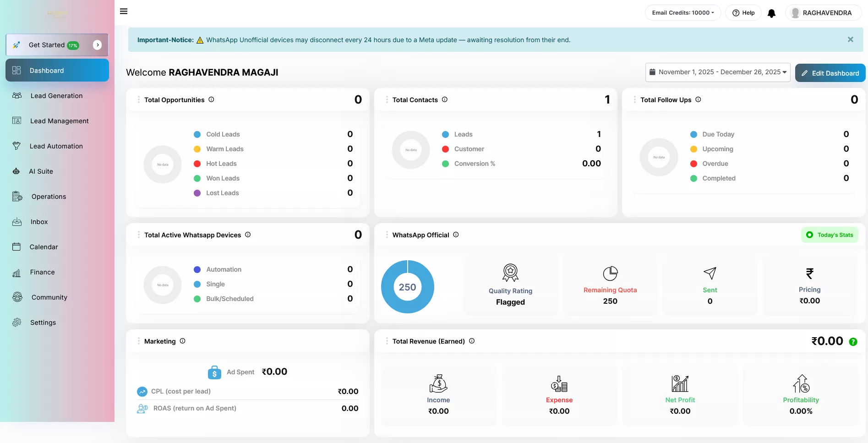Click the green help icon beside Total Revenue amount

[853, 342]
